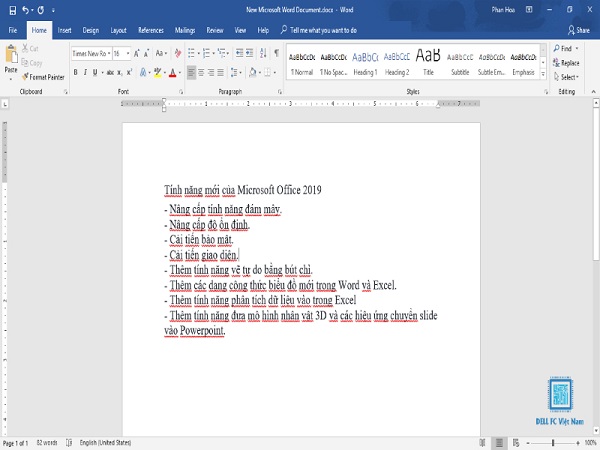Toggle superscript formatting
The height and width of the screenshot is (450, 600).
coord(129,72)
